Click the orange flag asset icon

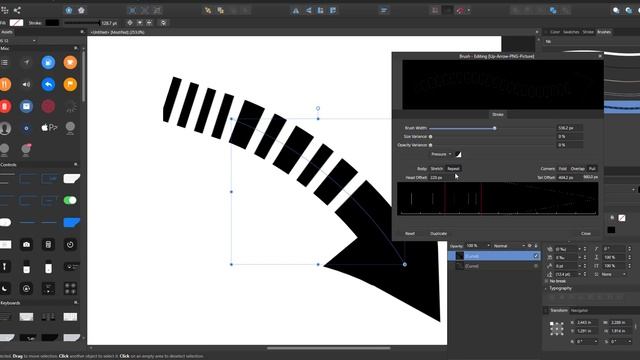click(x=70, y=84)
